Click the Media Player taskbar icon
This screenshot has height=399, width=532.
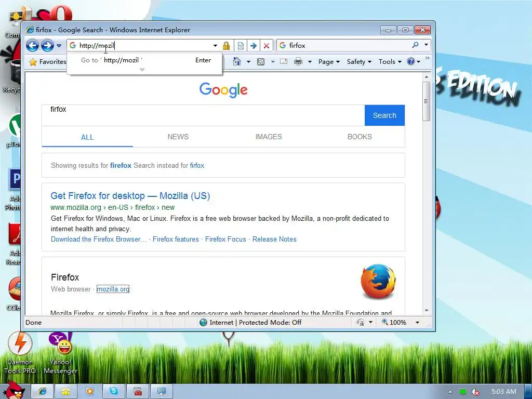90,391
